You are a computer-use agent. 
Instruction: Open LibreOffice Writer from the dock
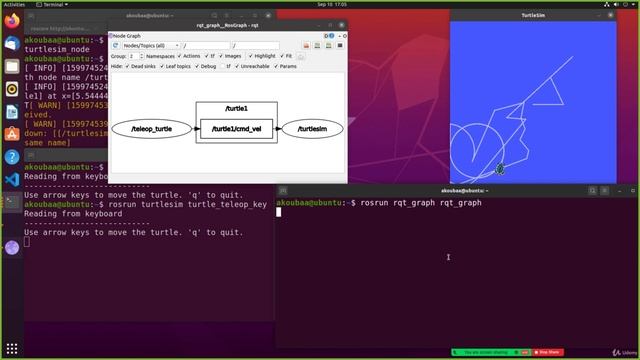coord(12,112)
